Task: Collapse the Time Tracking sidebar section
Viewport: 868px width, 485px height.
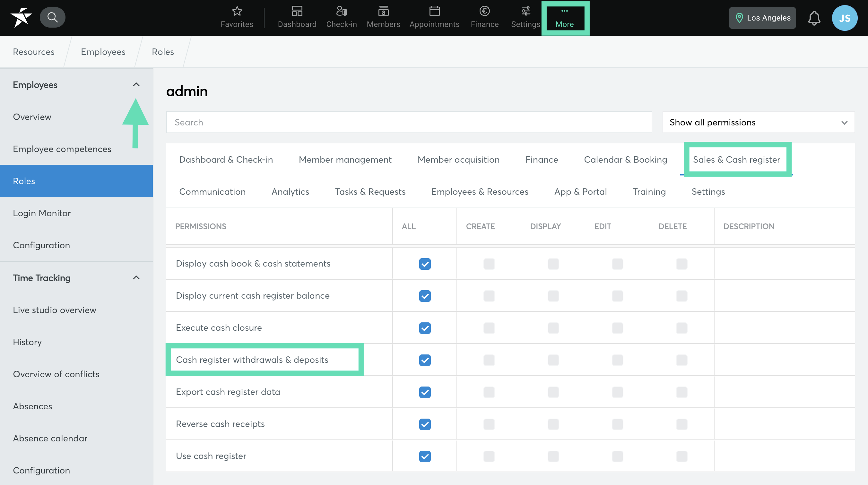Action: pos(136,278)
